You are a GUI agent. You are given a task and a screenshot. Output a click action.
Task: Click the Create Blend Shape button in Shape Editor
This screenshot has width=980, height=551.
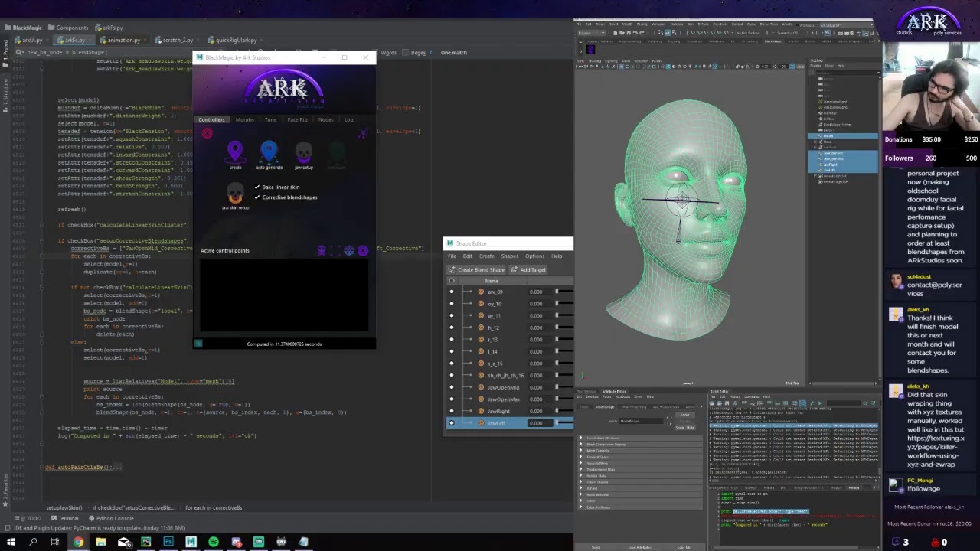point(476,269)
